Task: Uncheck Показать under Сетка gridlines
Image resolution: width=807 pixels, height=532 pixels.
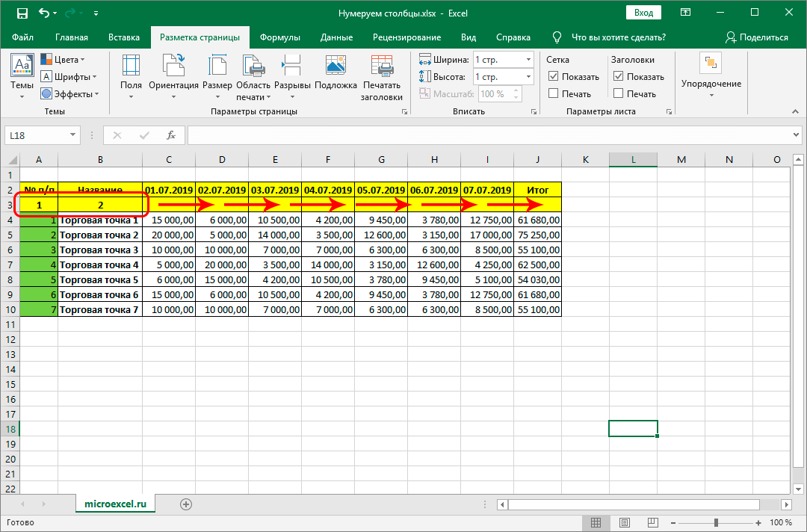Action: click(x=554, y=76)
